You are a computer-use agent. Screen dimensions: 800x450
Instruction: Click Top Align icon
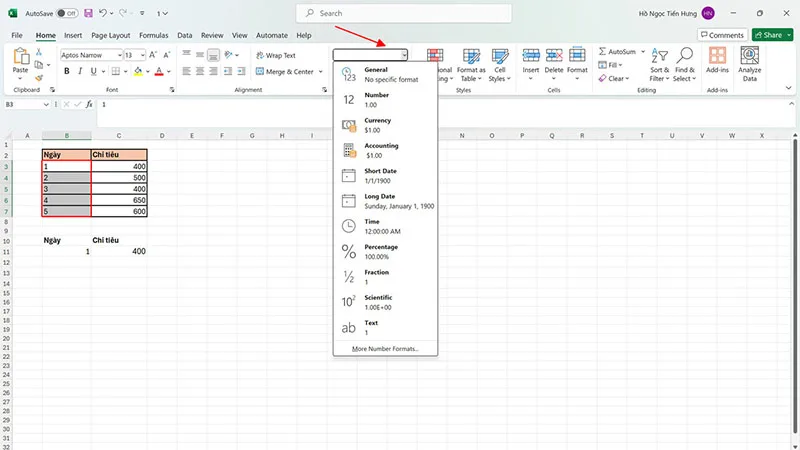[x=187, y=55]
